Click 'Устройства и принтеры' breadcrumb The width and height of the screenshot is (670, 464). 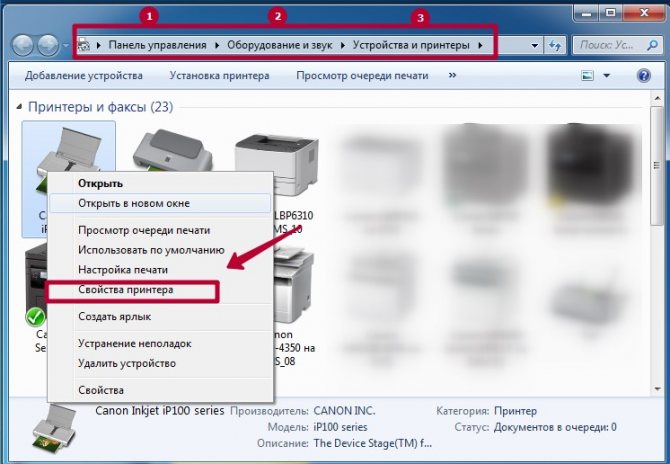(411, 45)
